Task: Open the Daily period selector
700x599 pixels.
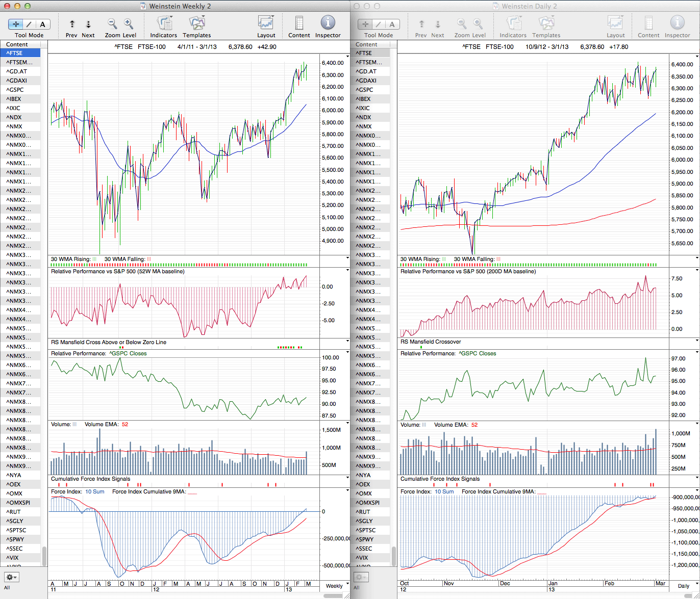Action: (x=683, y=586)
